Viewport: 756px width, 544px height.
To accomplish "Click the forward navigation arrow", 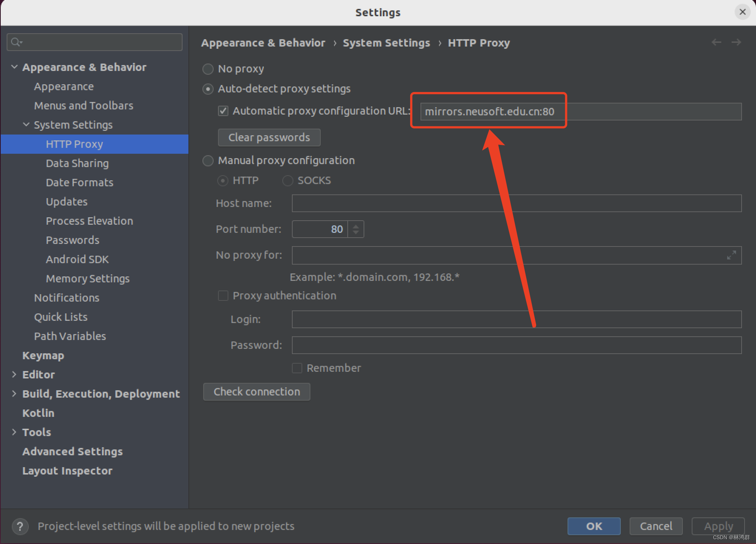I will click(x=736, y=42).
